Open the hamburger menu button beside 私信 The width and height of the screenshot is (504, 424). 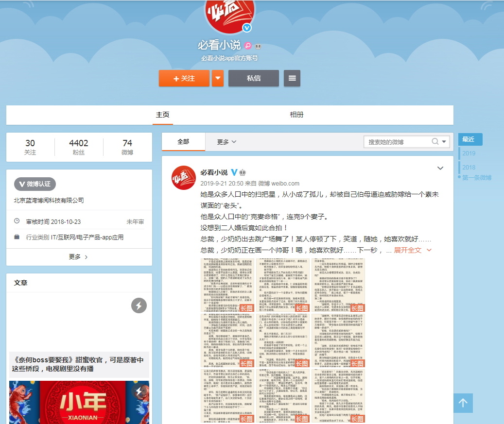[292, 78]
